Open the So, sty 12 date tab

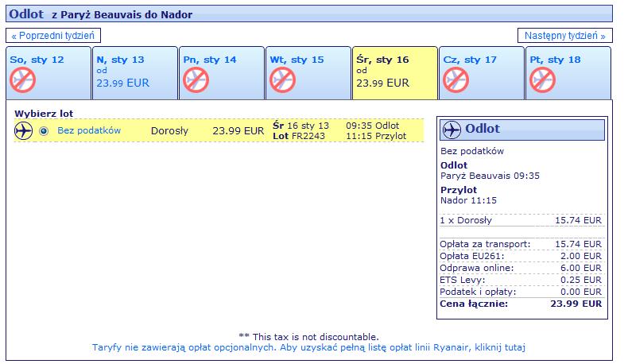pyautogui.click(x=48, y=73)
